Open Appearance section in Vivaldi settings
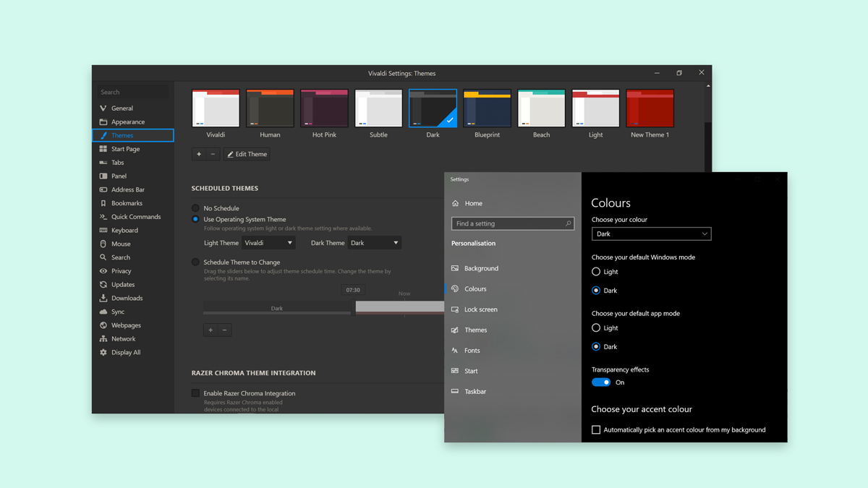868x488 pixels. [133, 122]
